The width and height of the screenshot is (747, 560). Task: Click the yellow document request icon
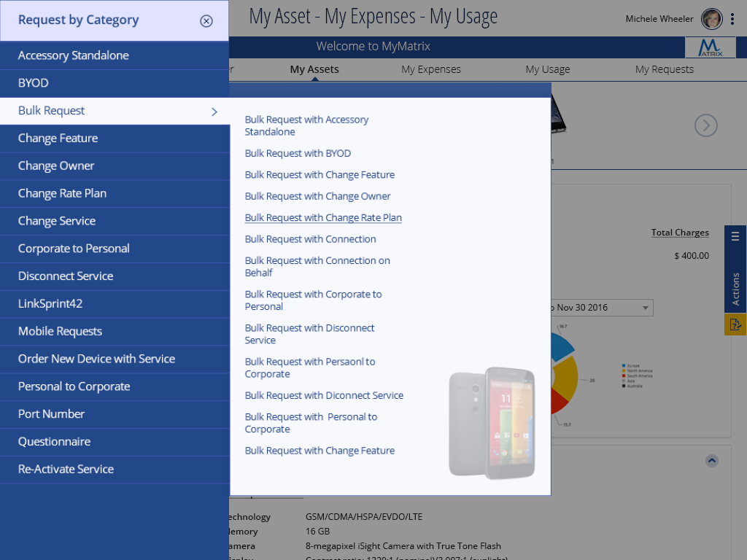pos(735,324)
